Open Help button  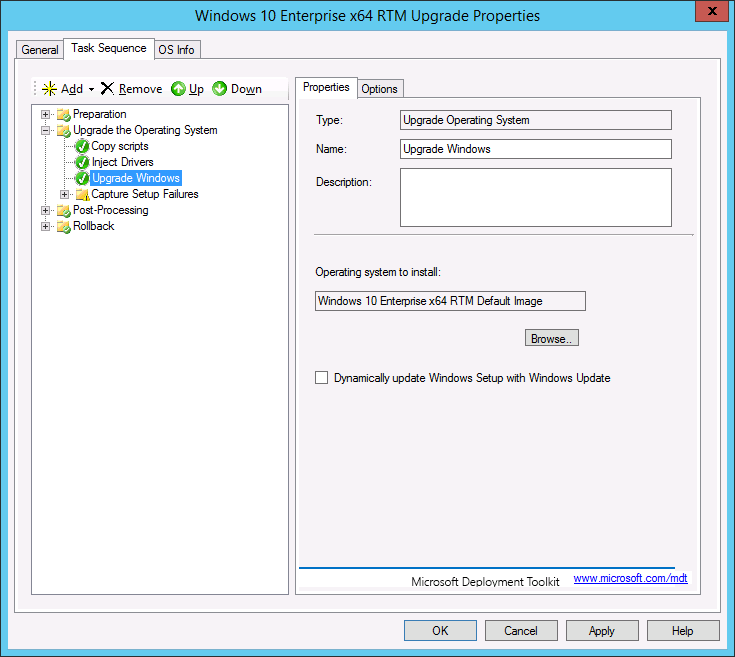click(683, 631)
